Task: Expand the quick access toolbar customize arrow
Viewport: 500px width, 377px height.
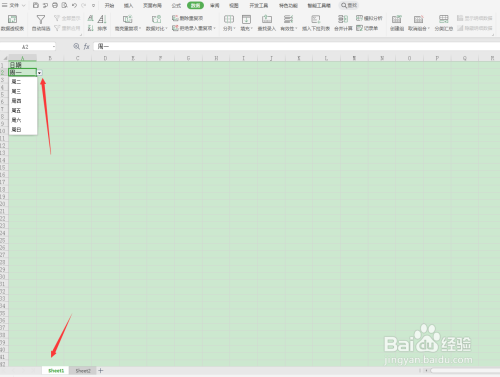Action: click(94, 5)
